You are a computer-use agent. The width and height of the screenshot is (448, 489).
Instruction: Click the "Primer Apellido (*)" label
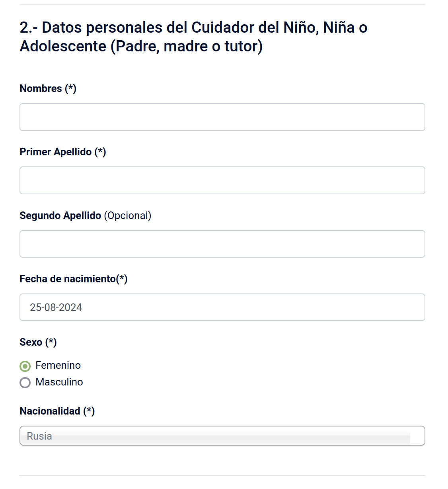click(62, 152)
